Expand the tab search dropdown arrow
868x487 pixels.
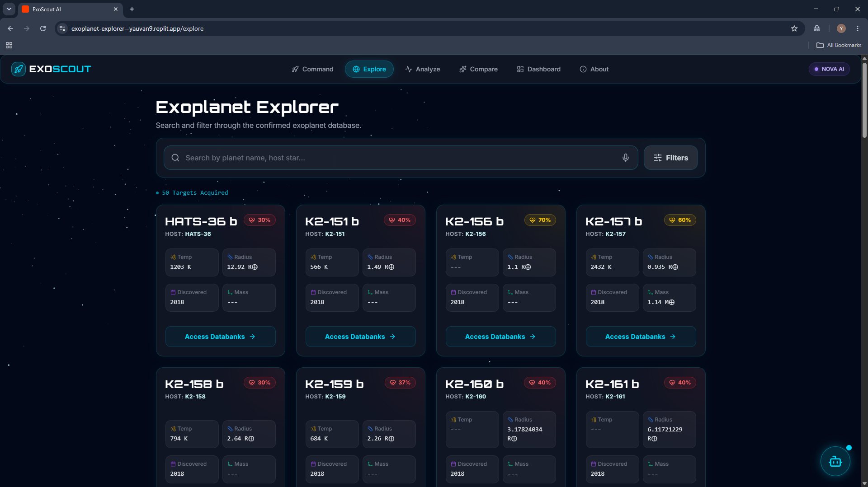9,9
